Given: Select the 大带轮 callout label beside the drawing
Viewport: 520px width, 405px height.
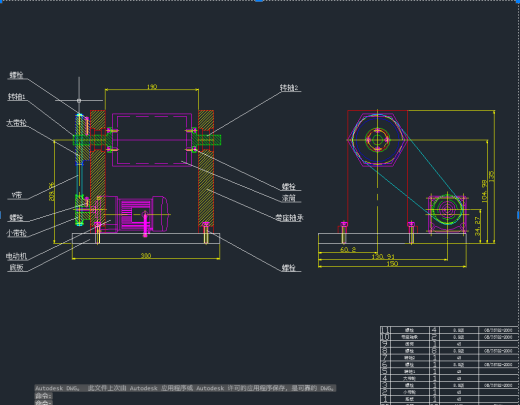Looking at the screenshot, I should 16,123.
